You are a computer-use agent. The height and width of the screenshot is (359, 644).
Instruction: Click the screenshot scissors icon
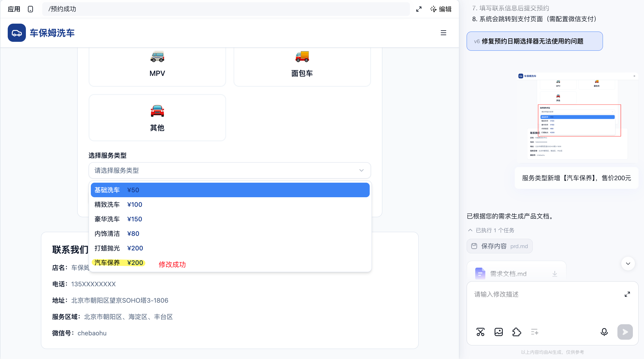click(x=480, y=332)
